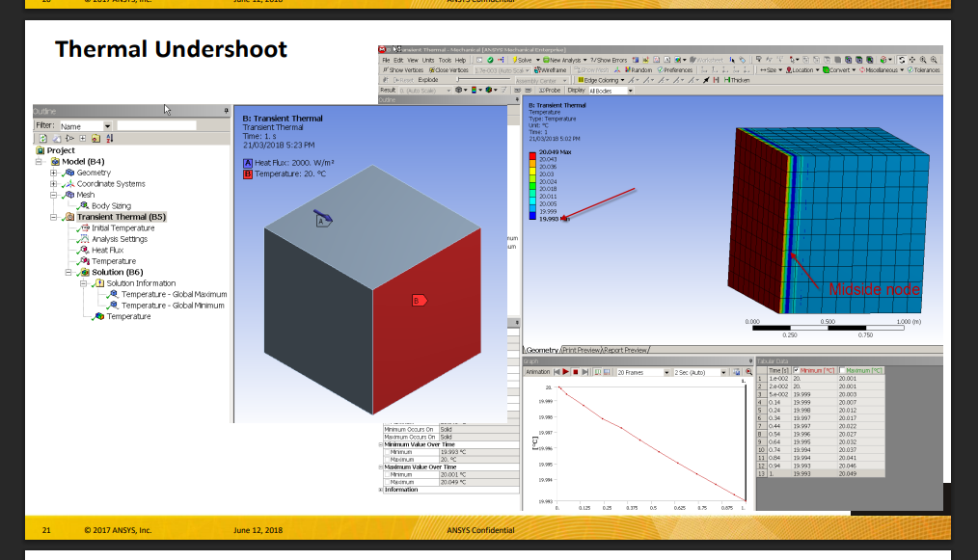Open the Edit menu
Image resolution: width=978 pixels, height=560 pixels.
(x=398, y=61)
